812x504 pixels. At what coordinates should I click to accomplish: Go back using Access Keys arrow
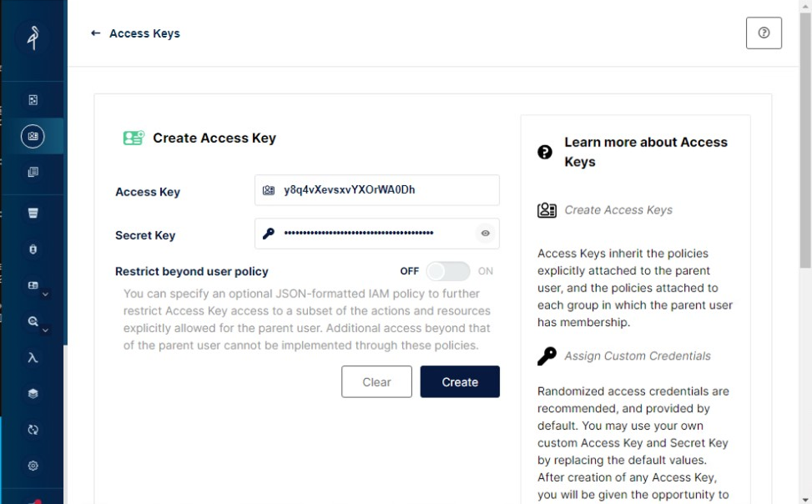[x=96, y=33]
